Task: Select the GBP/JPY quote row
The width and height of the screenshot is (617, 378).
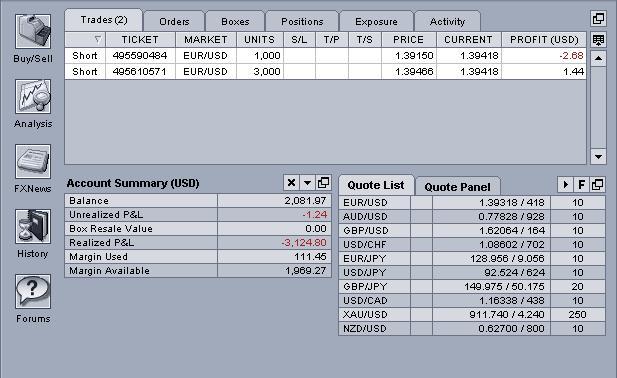Action: (x=472, y=286)
